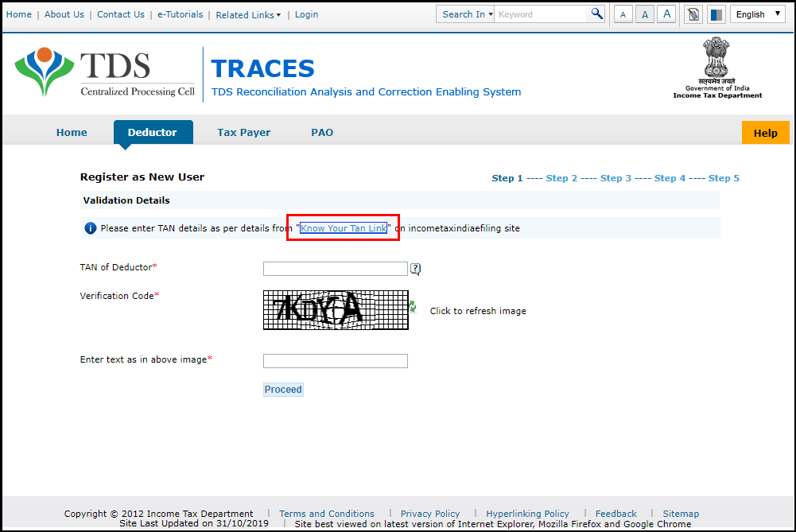Screen dimensions: 796x532
Task: Click the info icon in the validation message
Action: click(90, 227)
